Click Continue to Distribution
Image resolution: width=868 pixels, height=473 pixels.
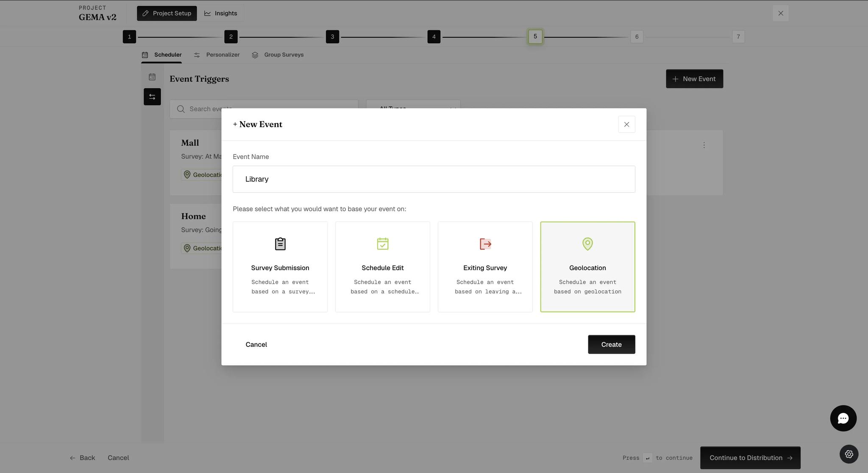pyautogui.click(x=750, y=458)
